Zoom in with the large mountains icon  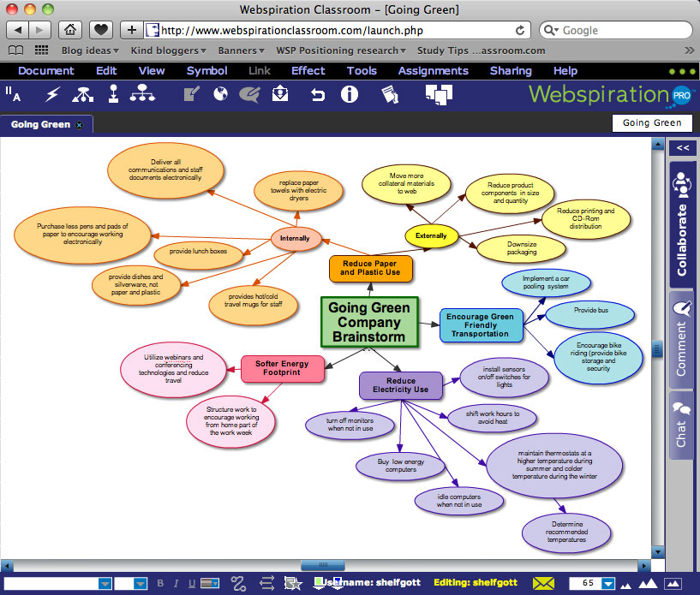point(648,583)
